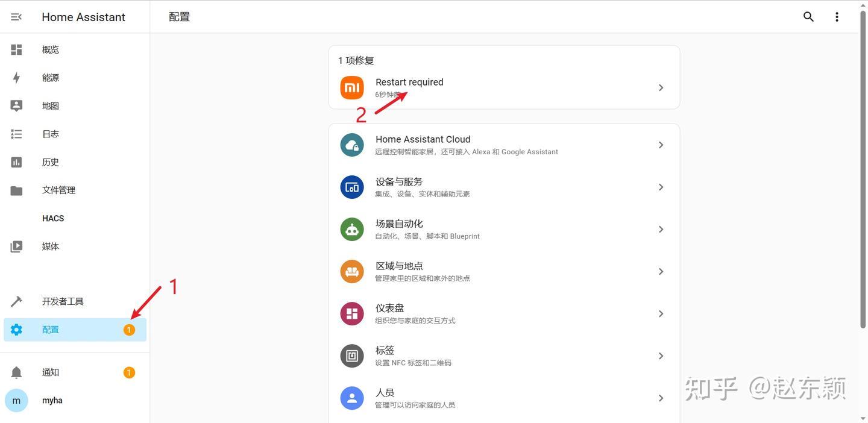
Task: Click the 人员 title text
Action: tap(385, 392)
